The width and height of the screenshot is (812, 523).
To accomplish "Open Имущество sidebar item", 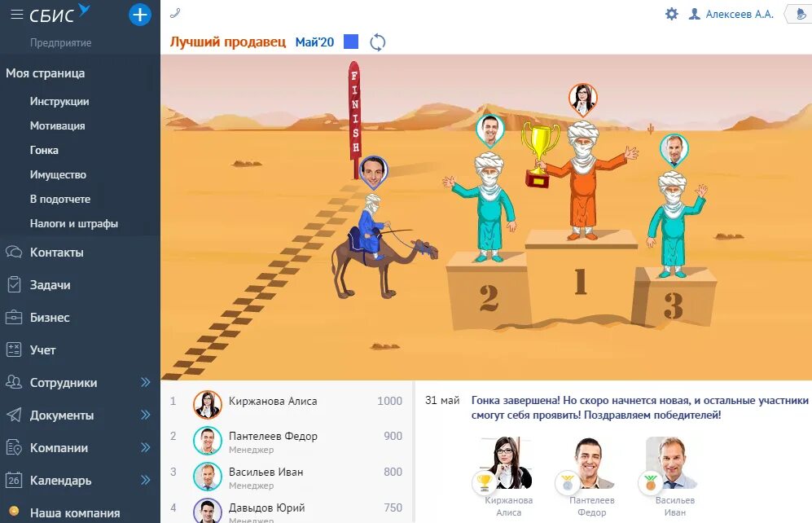I will 58,175.
